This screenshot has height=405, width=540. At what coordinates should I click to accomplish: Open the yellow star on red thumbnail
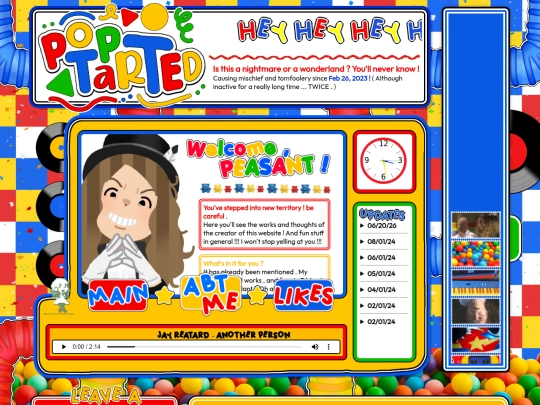(476, 340)
